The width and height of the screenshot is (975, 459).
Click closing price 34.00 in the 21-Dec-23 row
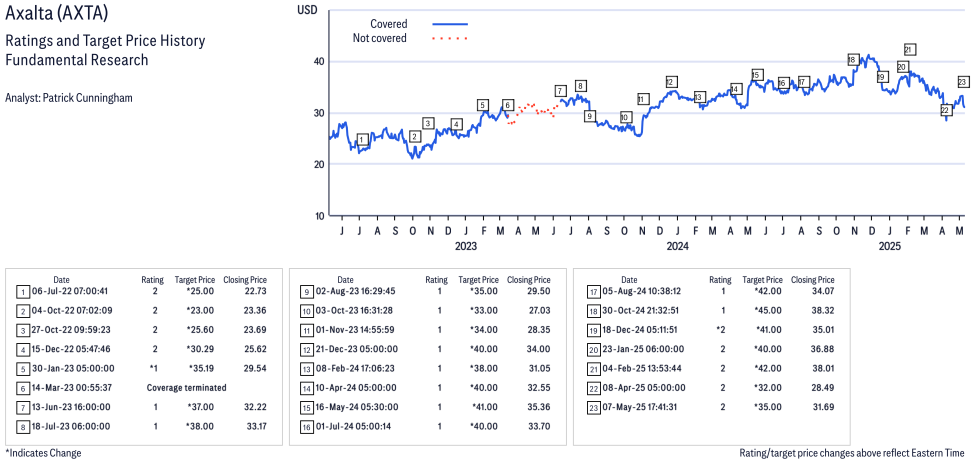538,349
